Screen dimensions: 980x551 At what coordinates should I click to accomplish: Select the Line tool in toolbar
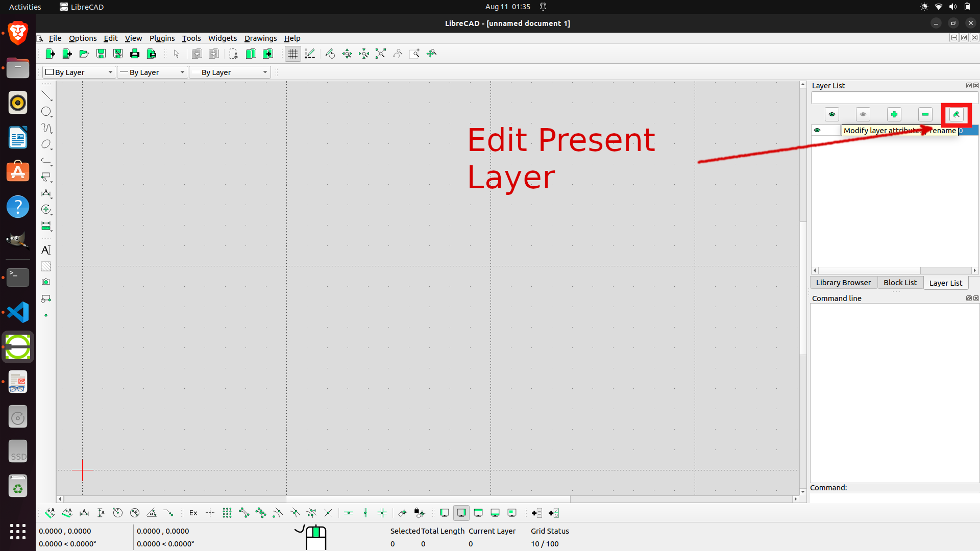(47, 95)
